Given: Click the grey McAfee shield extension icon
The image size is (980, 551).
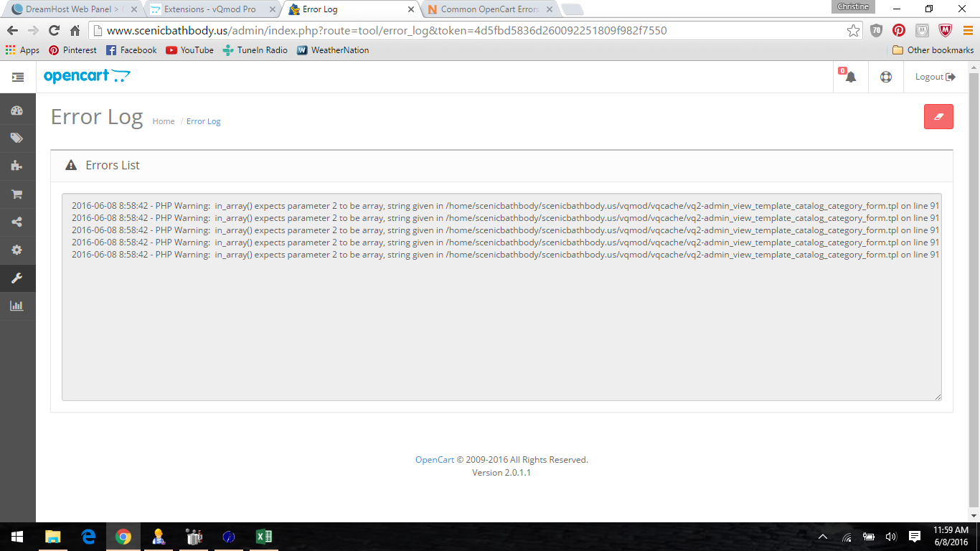Looking at the screenshot, I should pyautogui.click(x=922, y=31).
